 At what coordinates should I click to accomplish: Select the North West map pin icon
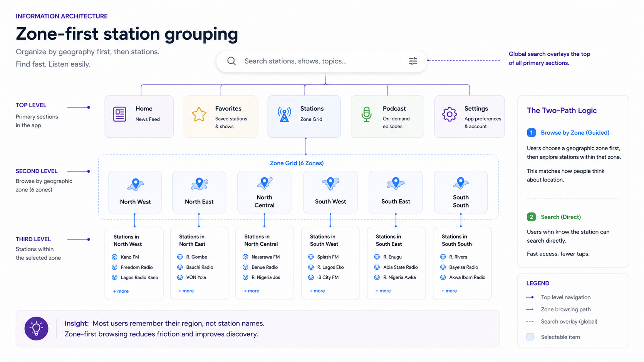(136, 184)
